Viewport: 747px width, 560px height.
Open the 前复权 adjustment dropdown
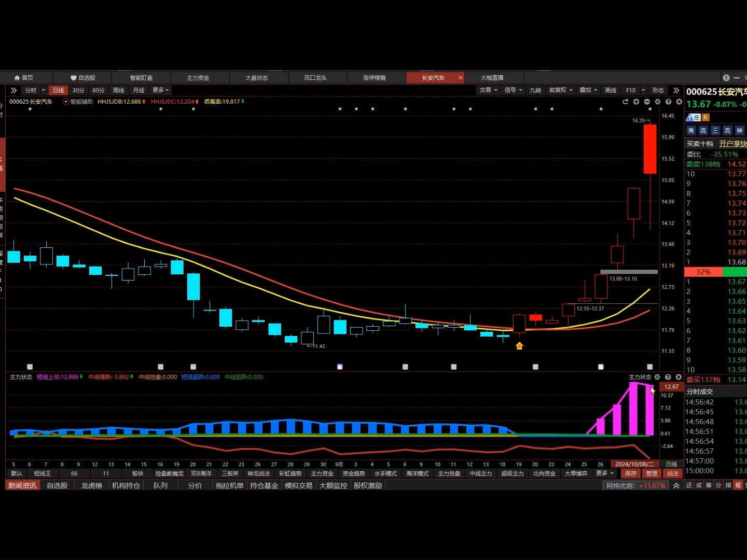pyautogui.click(x=561, y=90)
